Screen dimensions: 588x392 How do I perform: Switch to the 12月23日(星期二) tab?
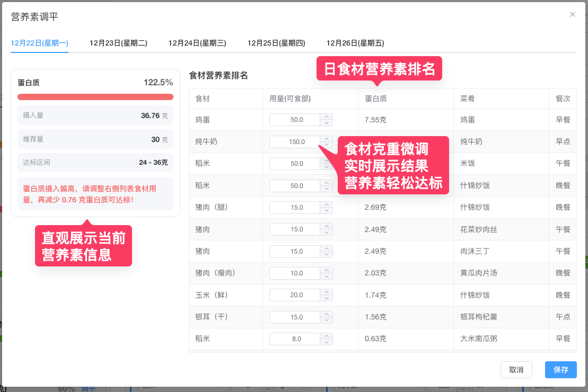click(118, 43)
